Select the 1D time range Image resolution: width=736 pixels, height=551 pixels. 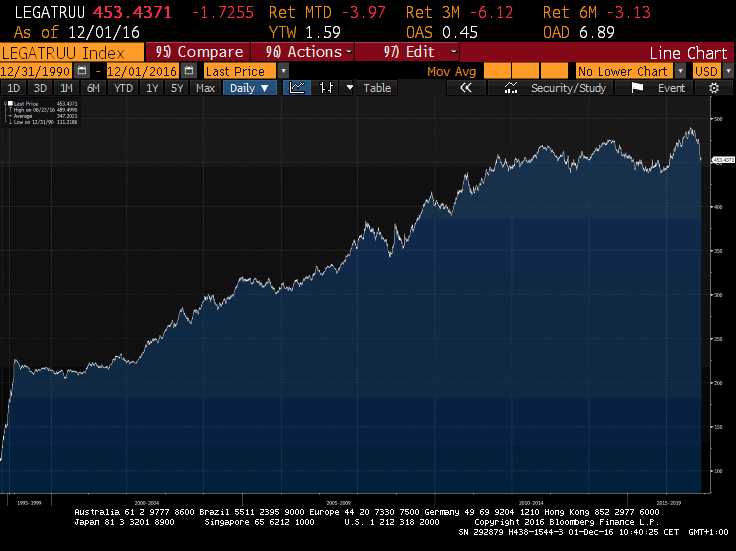coord(14,88)
